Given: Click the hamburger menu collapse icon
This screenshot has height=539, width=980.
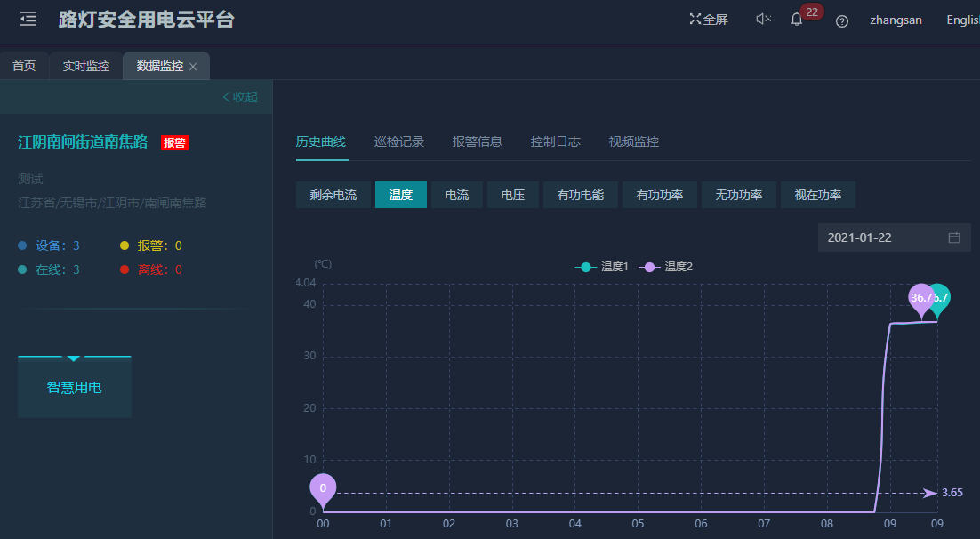Looking at the screenshot, I should 28,19.
